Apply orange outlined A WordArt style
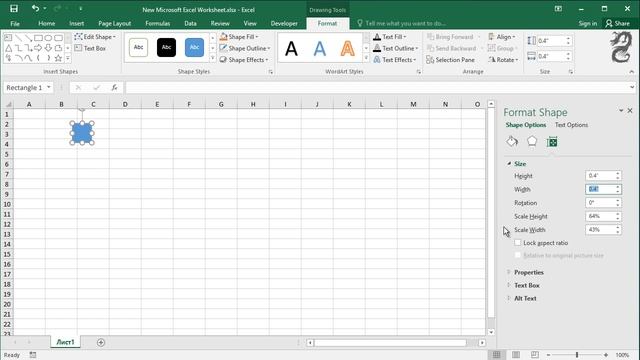The width and height of the screenshot is (640, 360). tap(347, 49)
